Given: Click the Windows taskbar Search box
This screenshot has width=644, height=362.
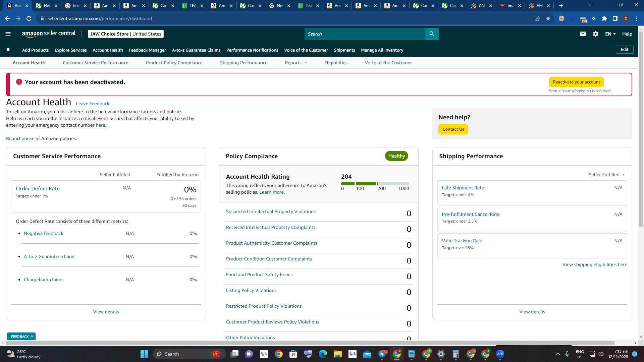Looking at the screenshot, I should [189, 354].
